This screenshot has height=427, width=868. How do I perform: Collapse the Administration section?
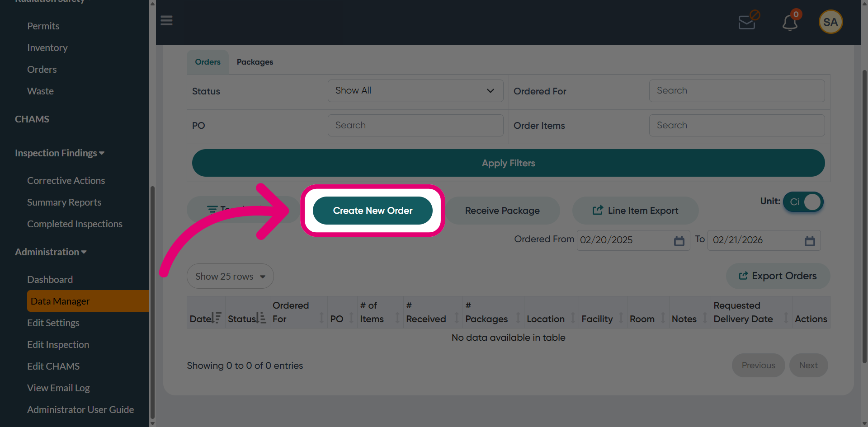tap(51, 252)
